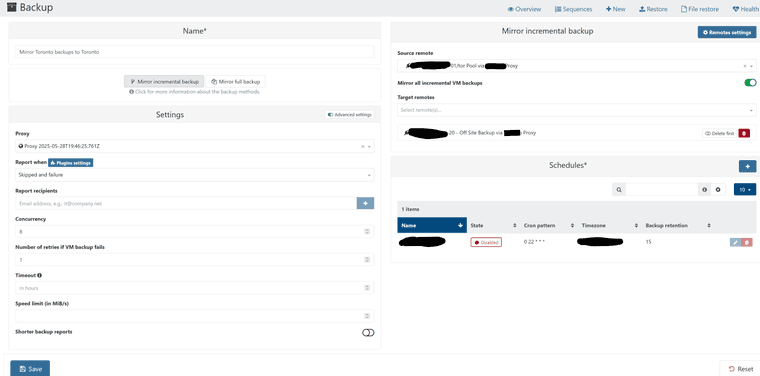Select Mirror full backup mode
Image resolution: width=760 pixels, height=376 pixels.
click(x=236, y=81)
